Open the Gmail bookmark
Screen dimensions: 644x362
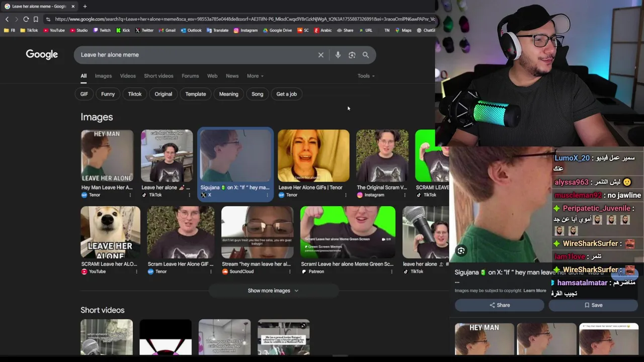pyautogui.click(x=167, y=30)
